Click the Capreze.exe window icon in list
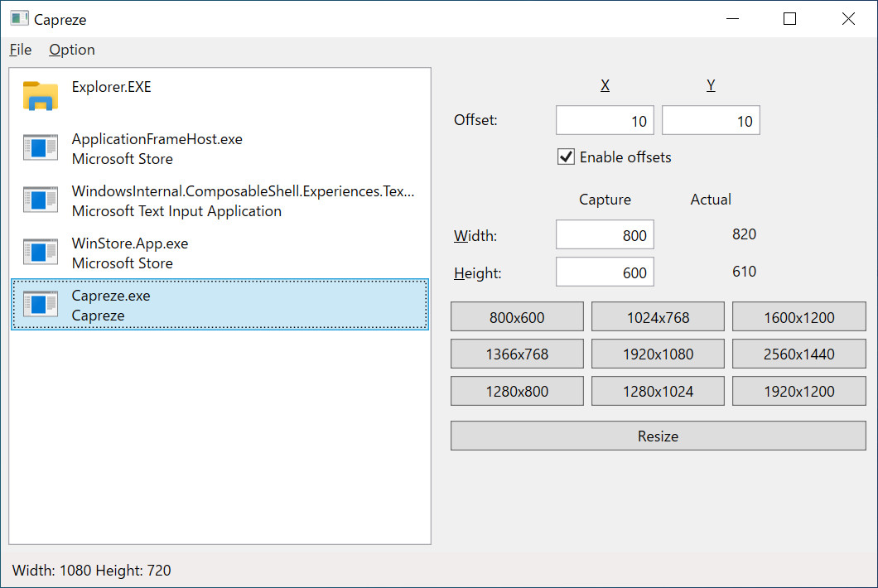The width and height of the screenshot is (878, 588). 41,304
